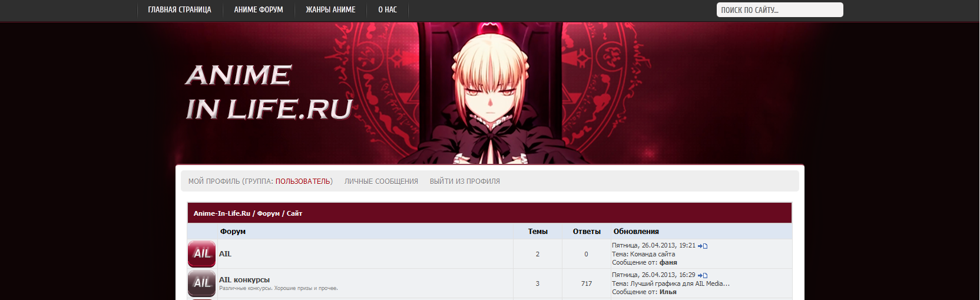Click Выйти из профиля
The width and height of the screenshot is (980, 300).
(465, 182)
